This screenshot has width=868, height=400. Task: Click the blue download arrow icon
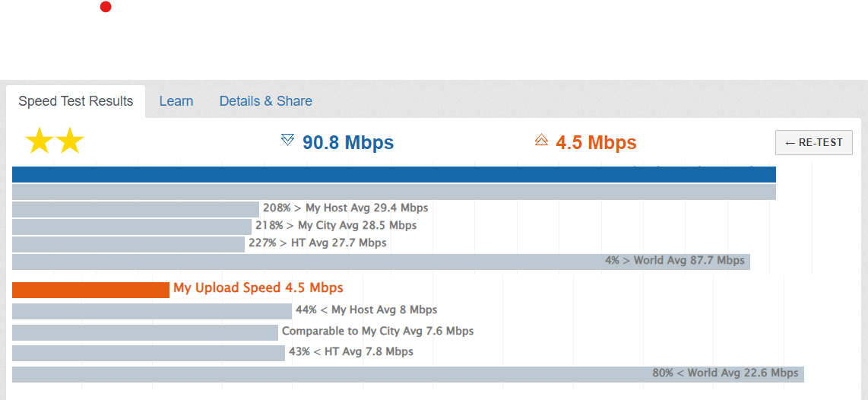click(x=287, y=139)
